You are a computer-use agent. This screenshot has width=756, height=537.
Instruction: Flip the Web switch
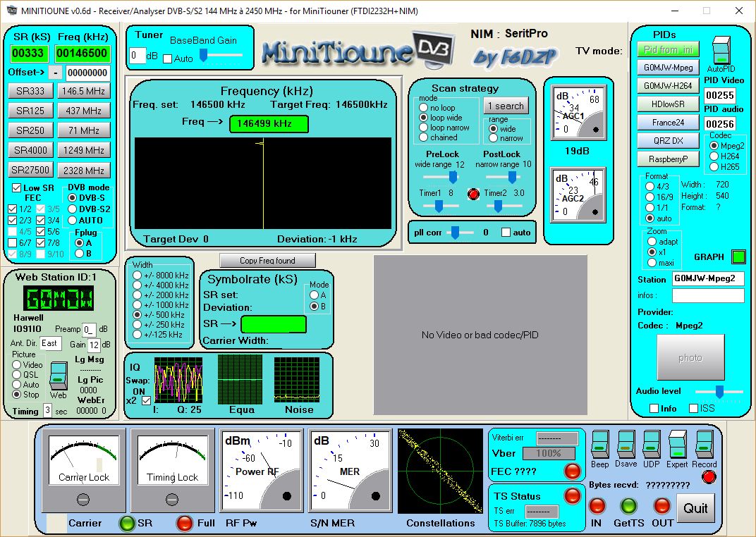pyautogui.click(x=59, y=376)
